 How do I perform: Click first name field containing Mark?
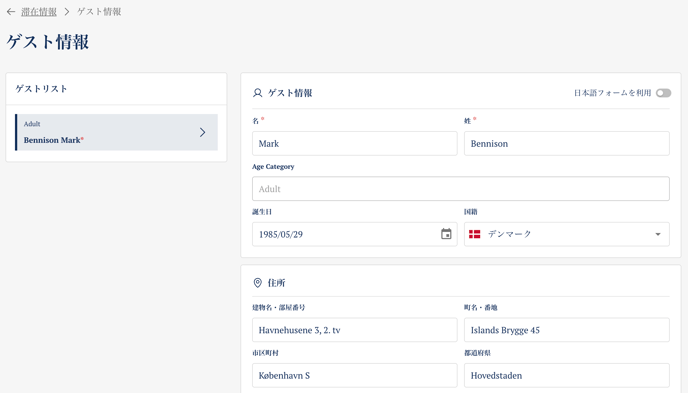[355, 143]
